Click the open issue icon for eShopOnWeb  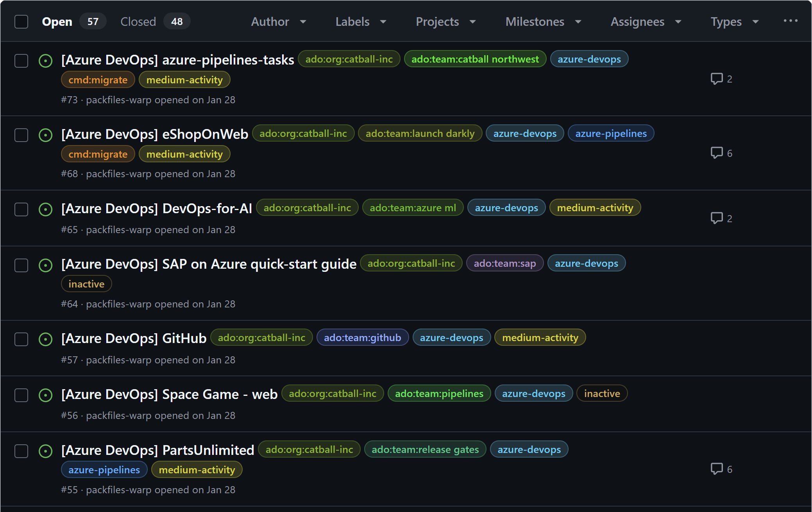[45, 135]
